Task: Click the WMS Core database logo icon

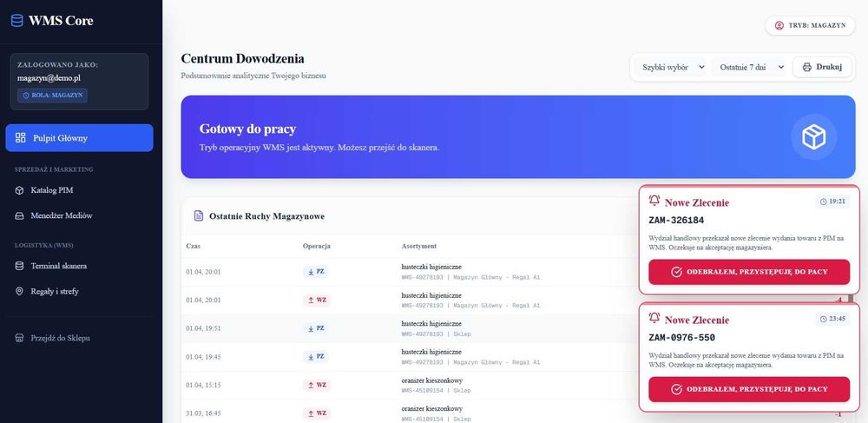Action: (x=17, y=21)
